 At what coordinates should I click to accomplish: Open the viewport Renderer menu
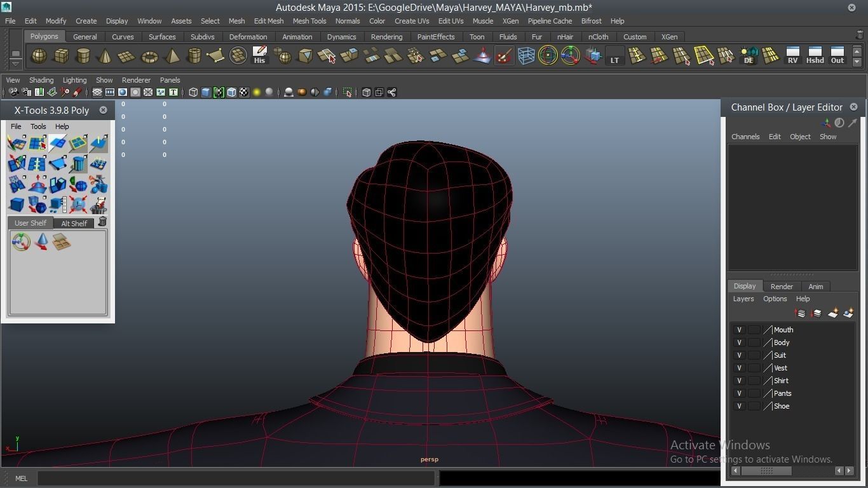(x=136, y=80)
